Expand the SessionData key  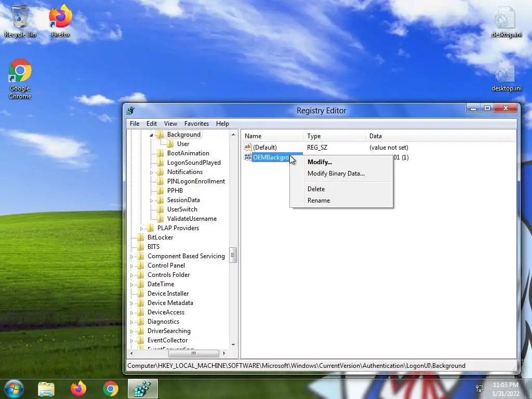(x=151, y=201)
